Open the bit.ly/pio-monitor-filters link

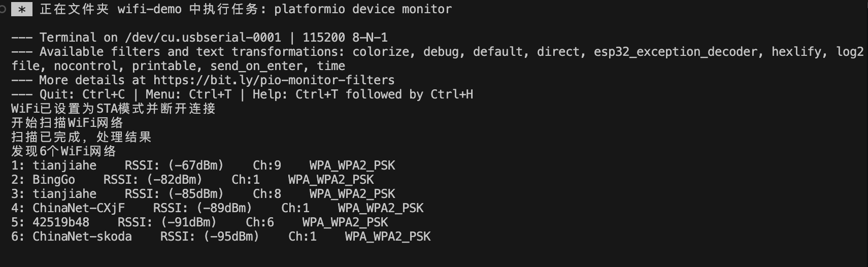[x=274, y=80]
